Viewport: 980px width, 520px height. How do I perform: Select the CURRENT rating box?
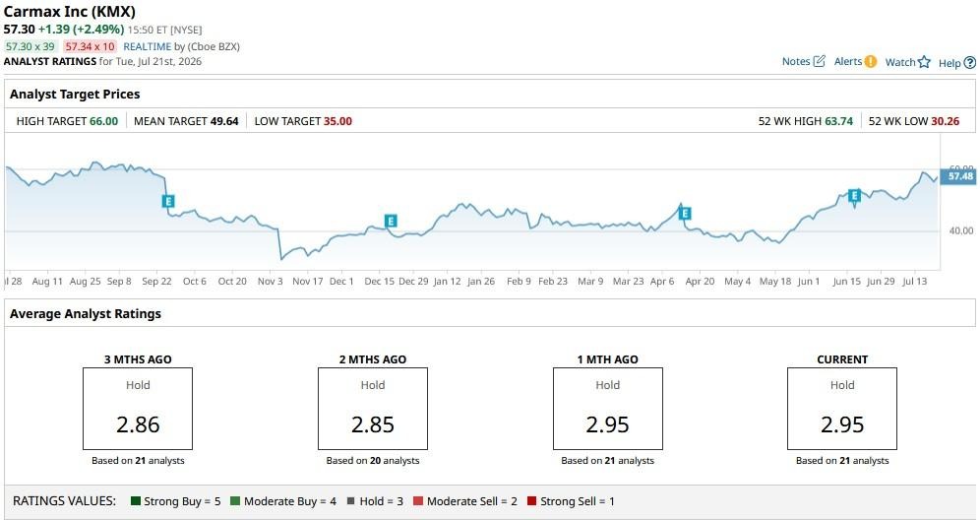842,409
